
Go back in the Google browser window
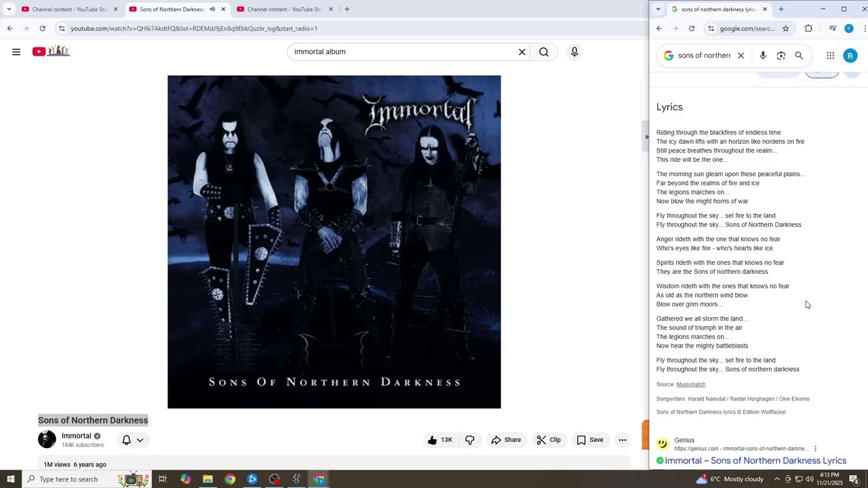[x=659, y=28]
